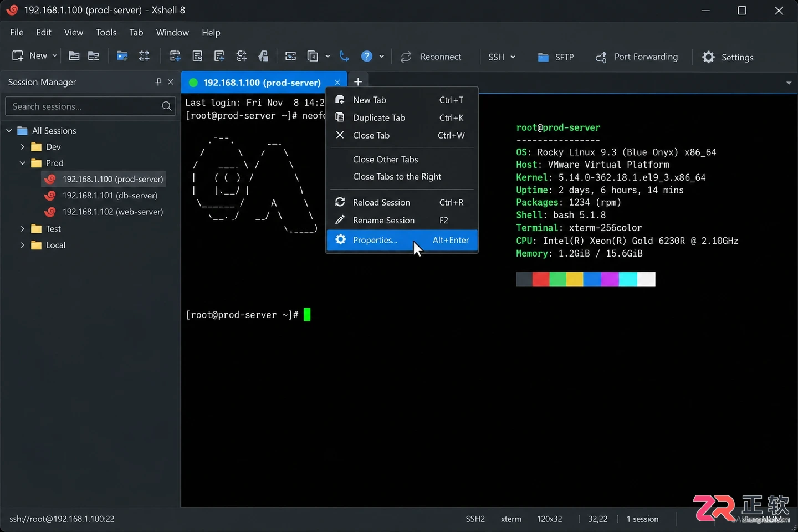Click the search magnifier in Session Manager

coord(166,106)
